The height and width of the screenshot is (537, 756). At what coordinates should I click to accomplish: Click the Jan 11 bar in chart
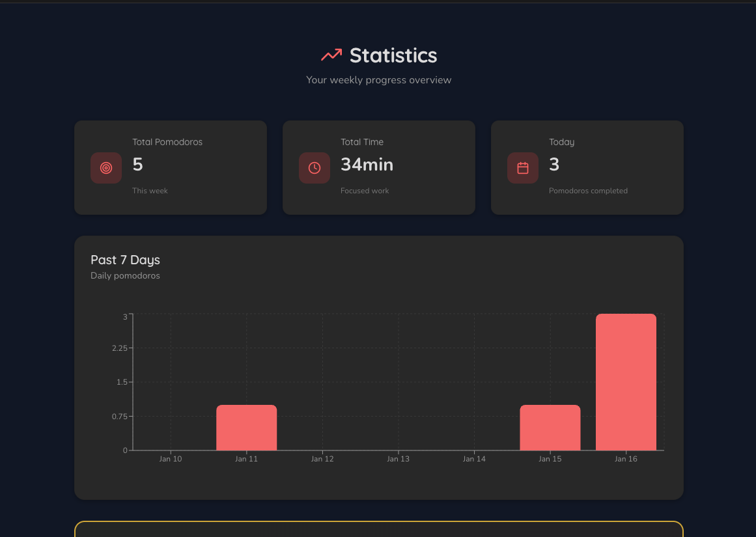pyautogui.click(x=246, y=428)
